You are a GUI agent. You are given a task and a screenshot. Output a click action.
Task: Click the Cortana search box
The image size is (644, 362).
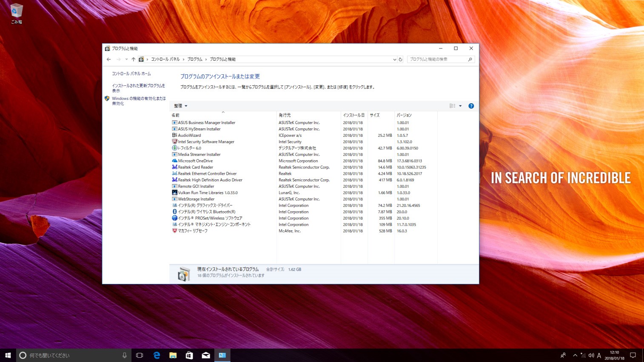tap(73, 355)
